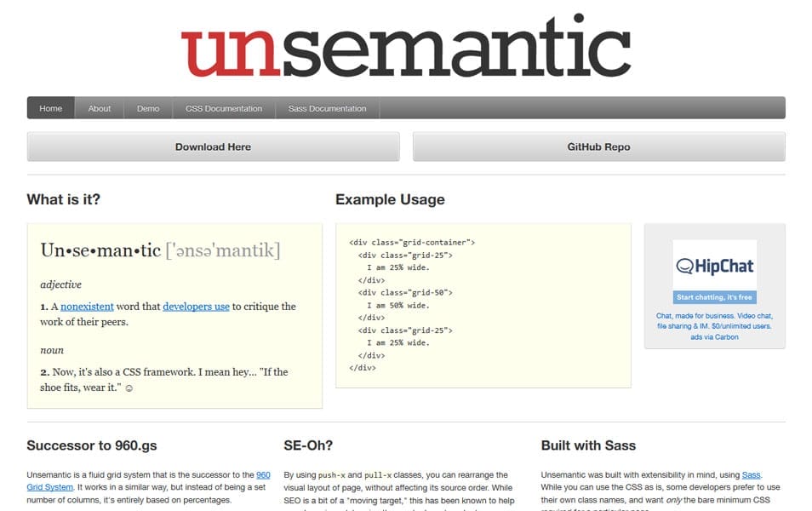Open the GitHub Repo button

pos(598,146)
